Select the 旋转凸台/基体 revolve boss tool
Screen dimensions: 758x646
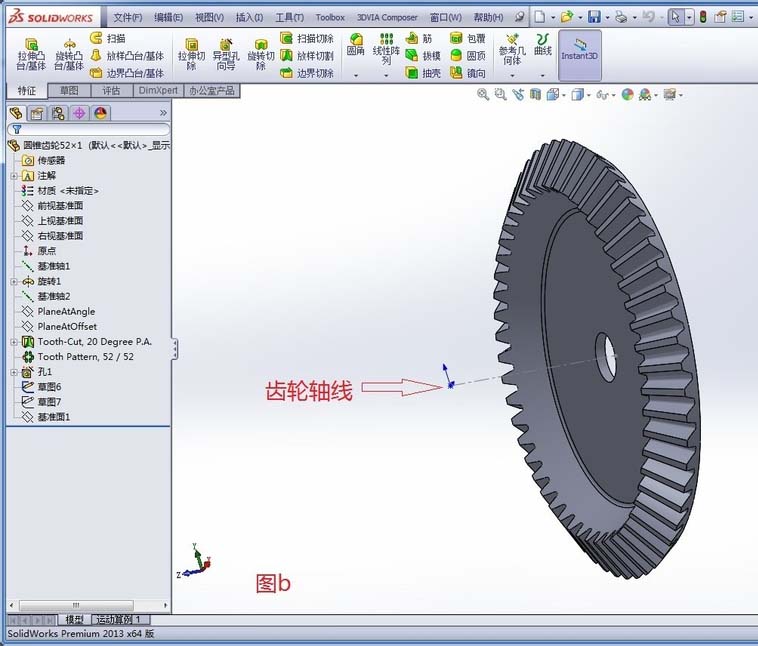point(69,54)
